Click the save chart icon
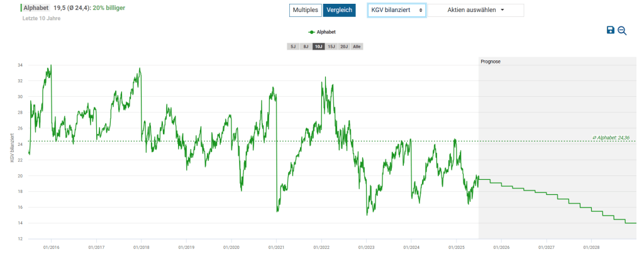This screenshot has width=644, height=254. tap(610, 30)
